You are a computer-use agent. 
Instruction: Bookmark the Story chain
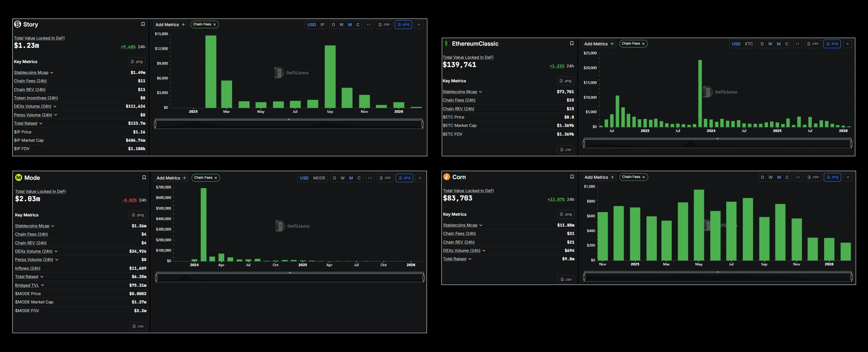point(143,24)
